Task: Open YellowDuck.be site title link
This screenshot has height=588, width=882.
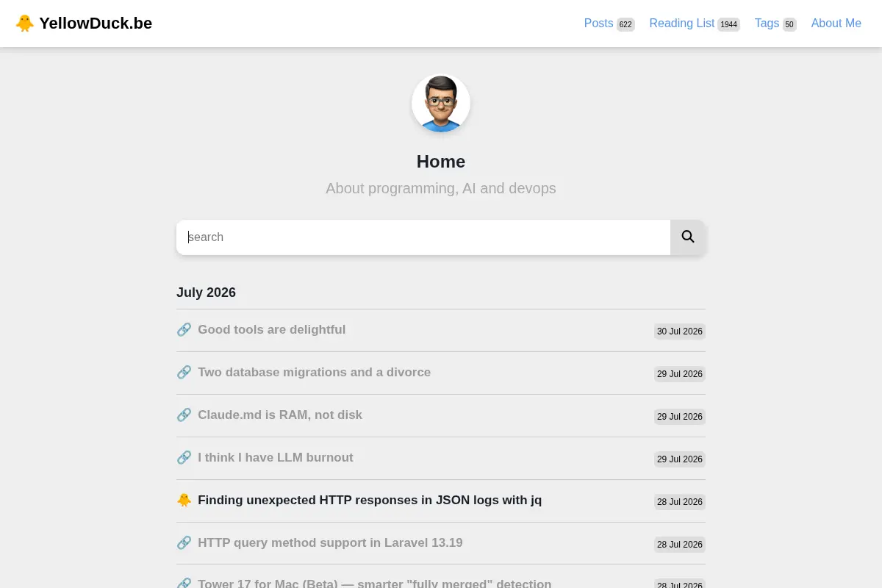Action: (96, 24)
